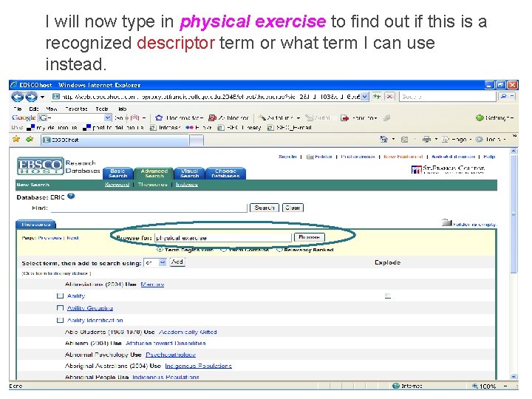Open the Tools menu in menu bar
This screenshot has width=532, height=399.
pyautogui.click(x=102, y=109)
